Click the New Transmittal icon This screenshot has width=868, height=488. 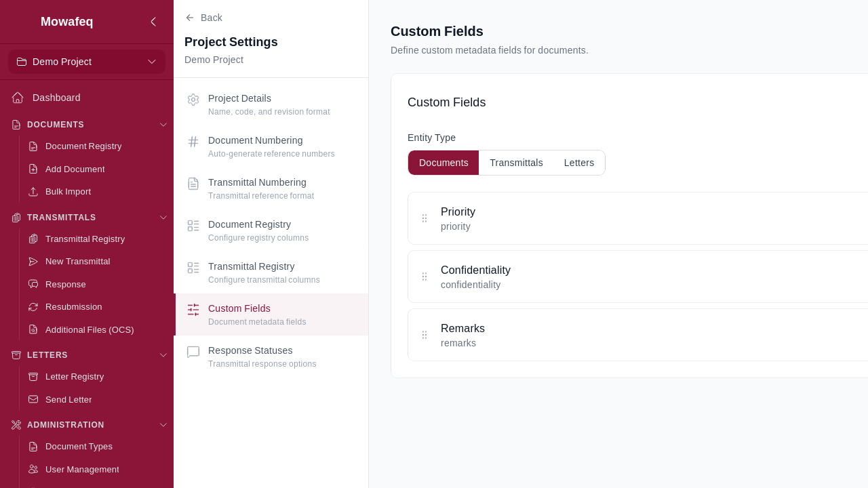(33, 262)
